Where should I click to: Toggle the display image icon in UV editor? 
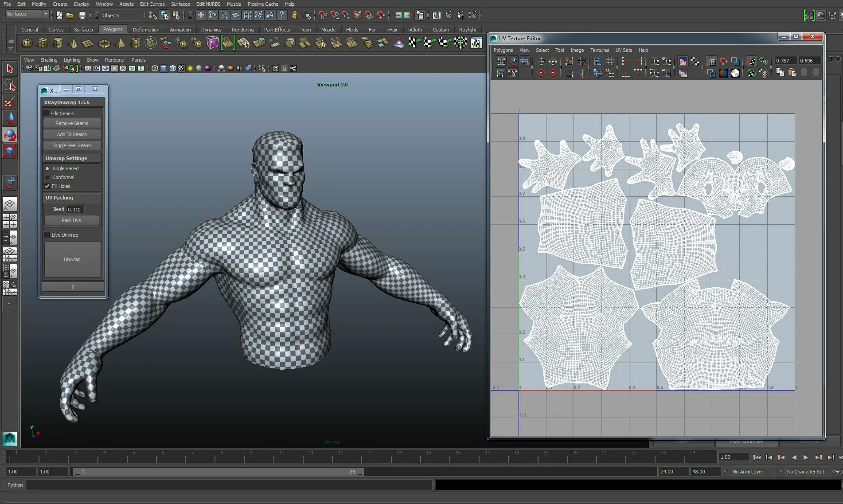coord(683,62)
